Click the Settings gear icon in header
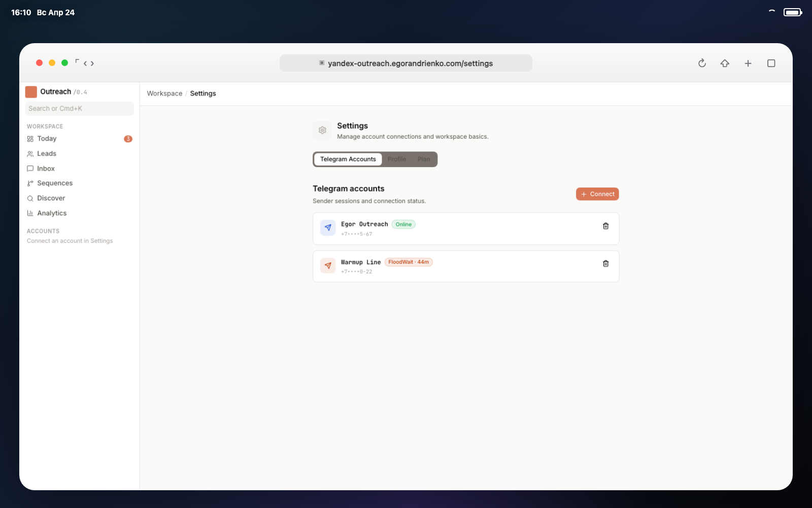This screenshot has width=812, height=508. tap(322, 131)
